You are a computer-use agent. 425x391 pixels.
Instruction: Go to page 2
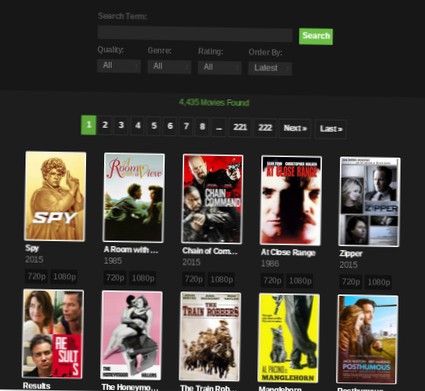[x=105, y=125]
